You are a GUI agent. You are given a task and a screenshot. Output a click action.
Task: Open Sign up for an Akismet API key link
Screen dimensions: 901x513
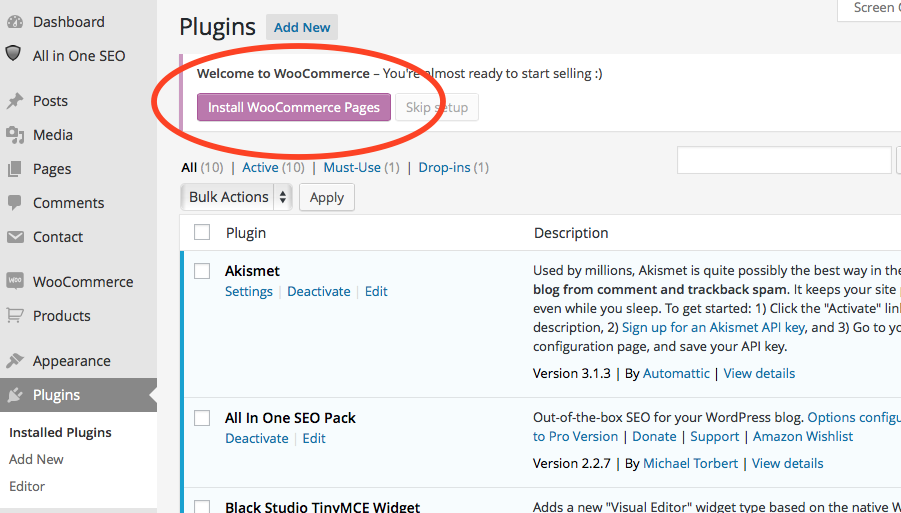coord(714,327)
